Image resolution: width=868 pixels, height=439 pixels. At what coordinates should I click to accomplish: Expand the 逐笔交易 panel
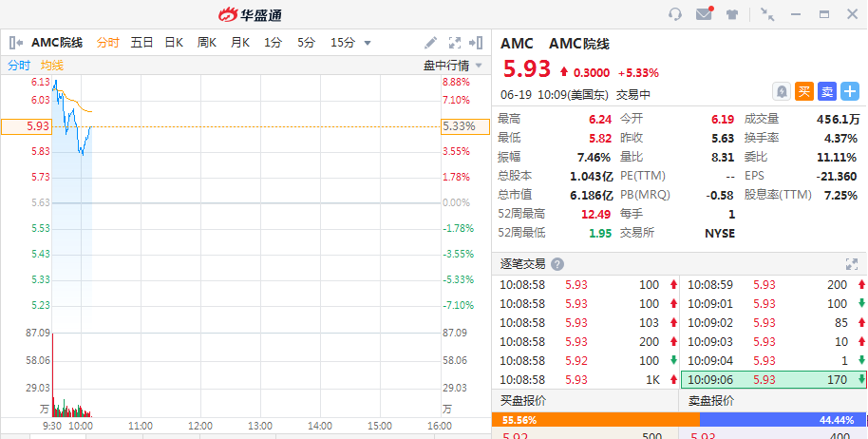(x=851, y=264)
